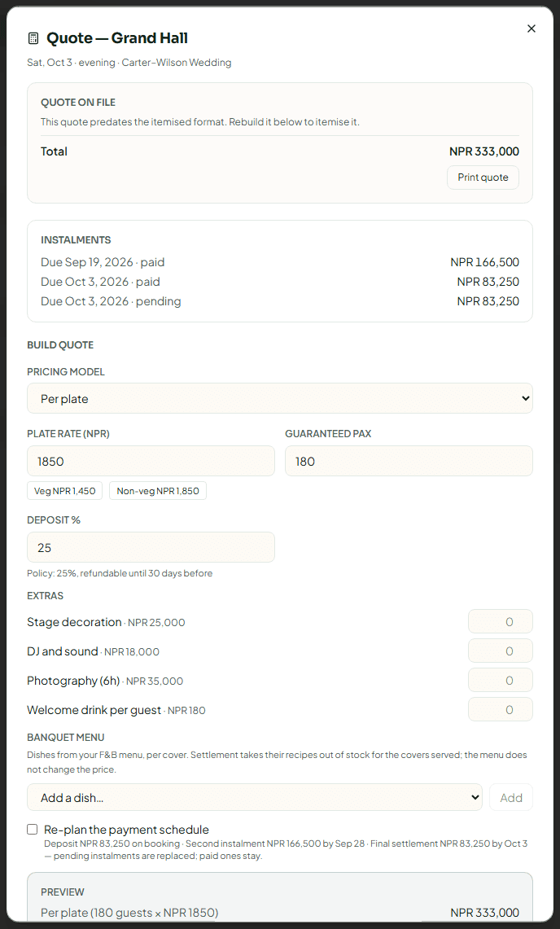Open the Add a dish dropdown
The width and height of the screenshot is (560, 929).
click(255, 797)
